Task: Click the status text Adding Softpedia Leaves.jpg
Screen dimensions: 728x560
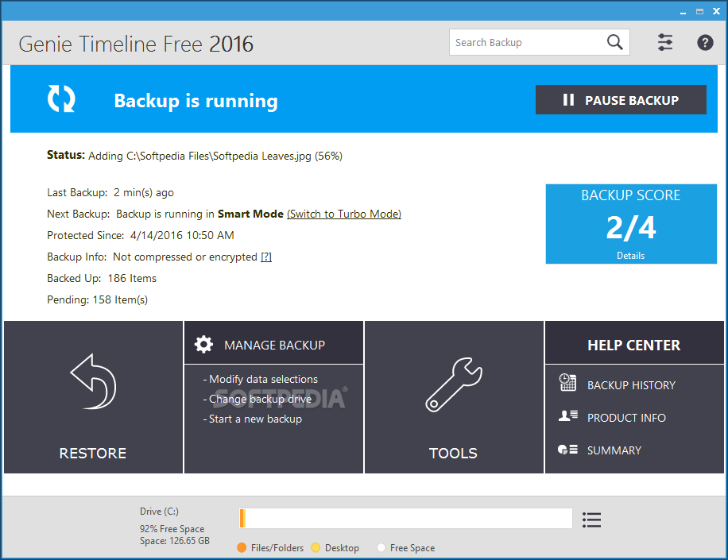Action: tap(215, 156)
